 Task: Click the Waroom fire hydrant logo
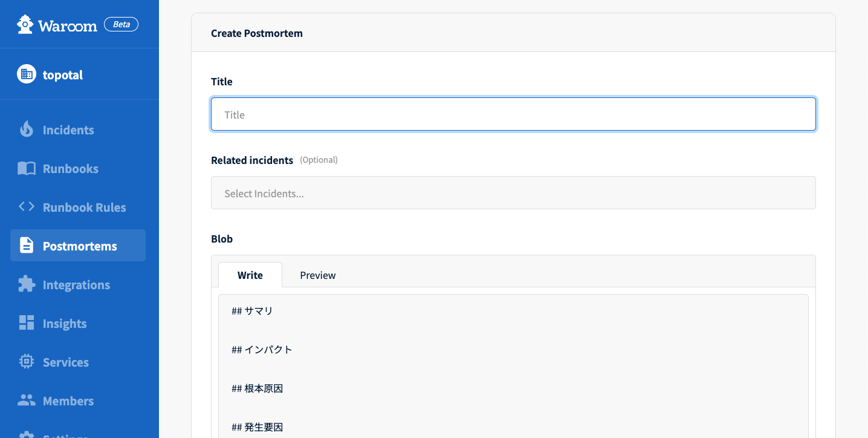(25, 25)
